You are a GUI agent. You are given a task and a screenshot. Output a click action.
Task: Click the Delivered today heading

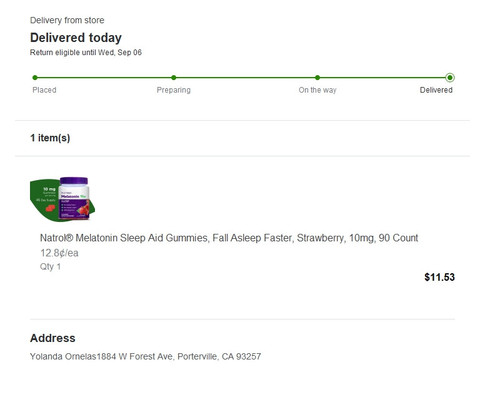click(76, 38)
